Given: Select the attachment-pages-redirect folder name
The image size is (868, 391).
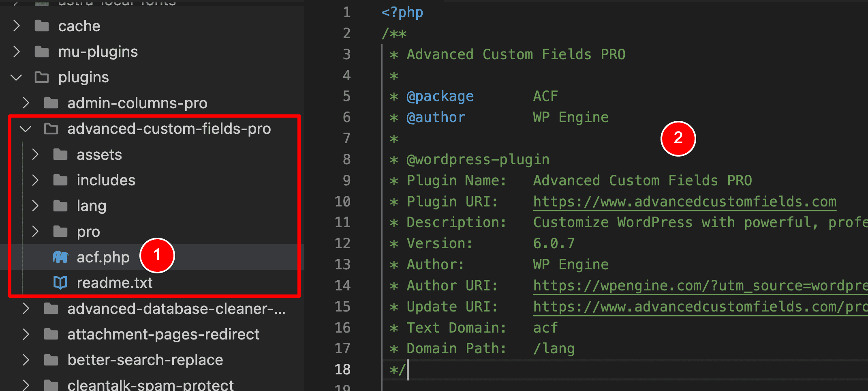Looking at the screenshot, I should 163,334.
